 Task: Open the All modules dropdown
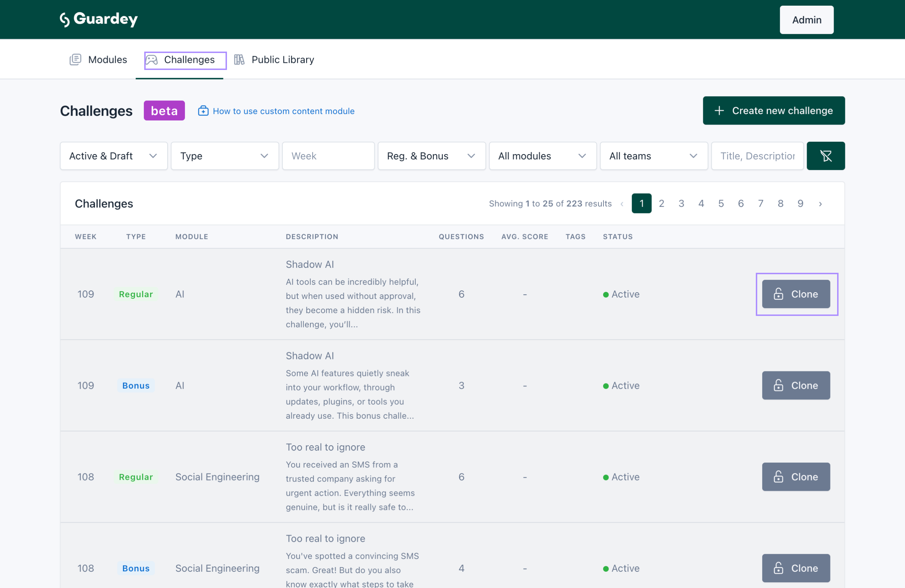click(x=542, y=156)
